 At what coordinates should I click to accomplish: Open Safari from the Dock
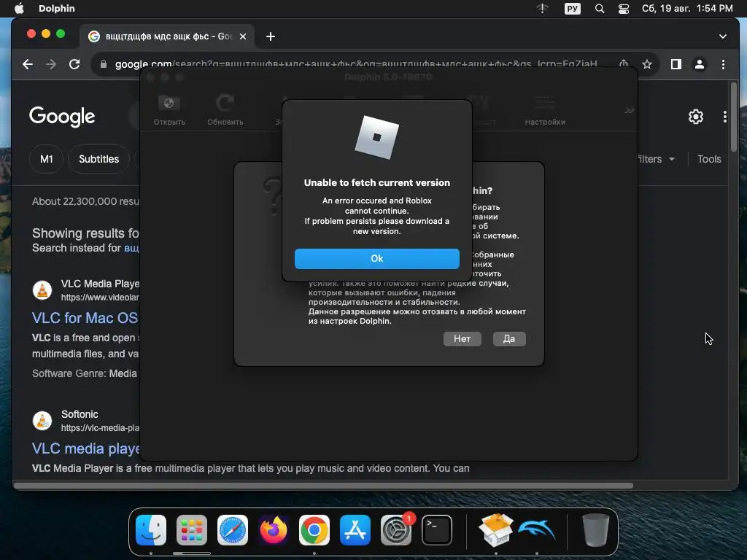pos(233,530)
